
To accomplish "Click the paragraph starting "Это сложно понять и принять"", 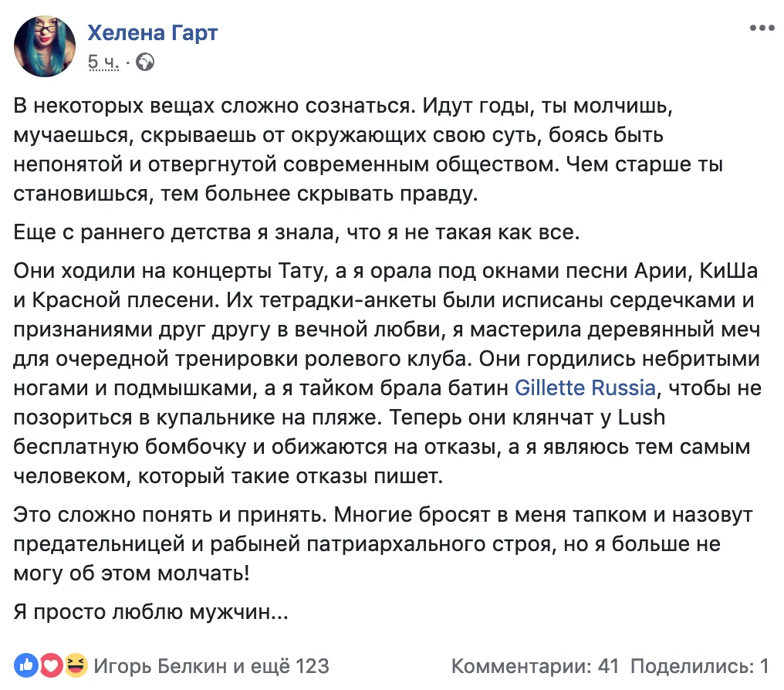I will pyautogui.click(x=383, y=543).
